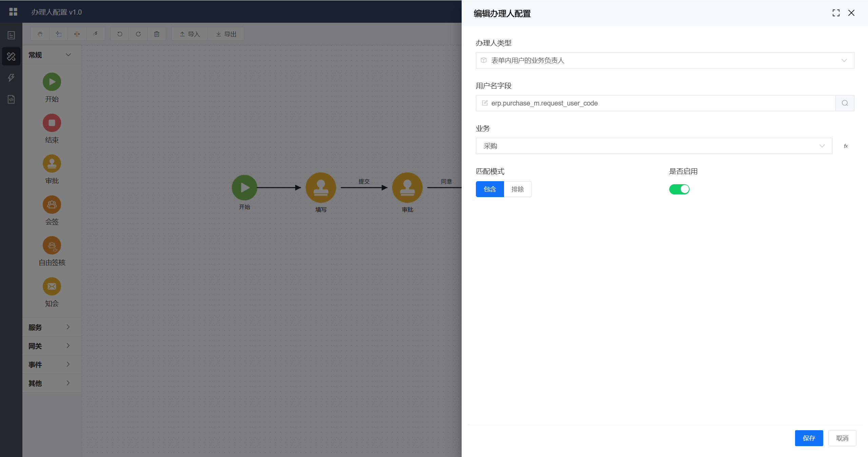Click the 审批 node icon in palette
Screen dimensions: 868x457
click(52, 164)
